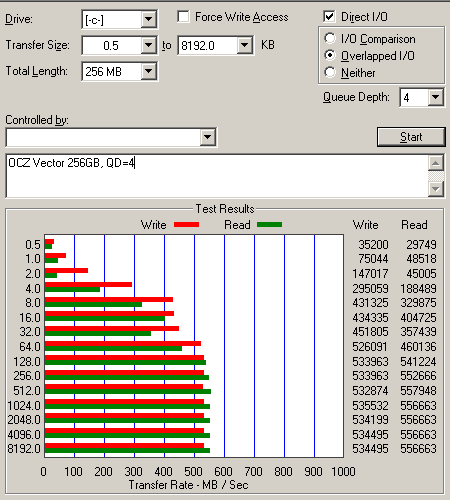The width and height of the screenshot is (450, 500).
Task: Open the Total Length 256 MB dropdown
Action: tap(148, 71)
